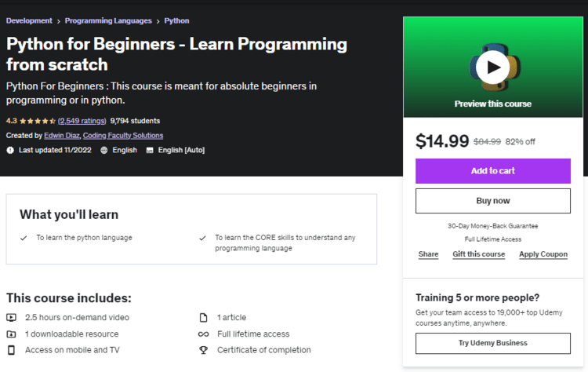Click 'Access on mobile and TV' text

coord(72,350)
